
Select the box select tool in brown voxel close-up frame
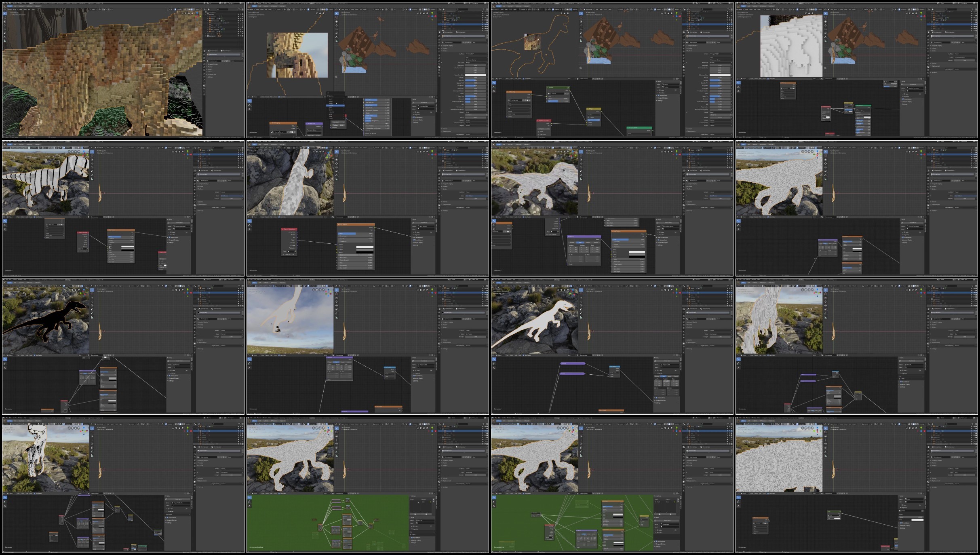[x=5, y=13]
